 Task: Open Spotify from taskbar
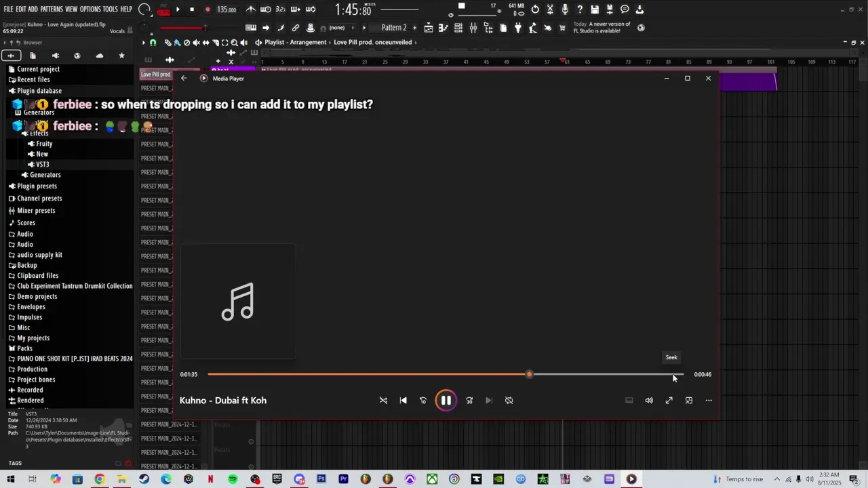pyautogui.click(x=233, y=479)
